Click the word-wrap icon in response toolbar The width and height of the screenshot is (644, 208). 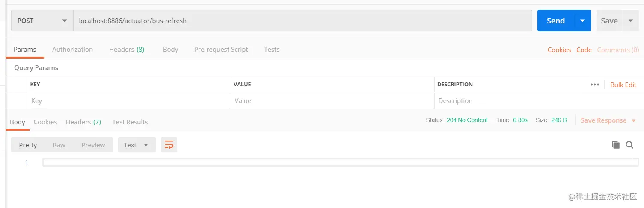point(169,145)
